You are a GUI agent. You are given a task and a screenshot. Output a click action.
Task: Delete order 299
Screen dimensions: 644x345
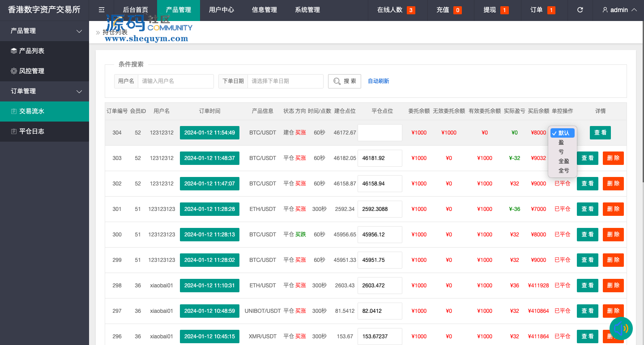[613, 260]
